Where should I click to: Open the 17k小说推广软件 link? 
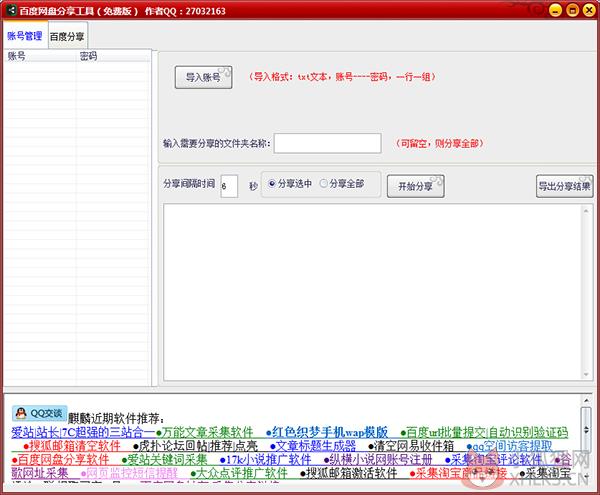click(x=266, y=459)
